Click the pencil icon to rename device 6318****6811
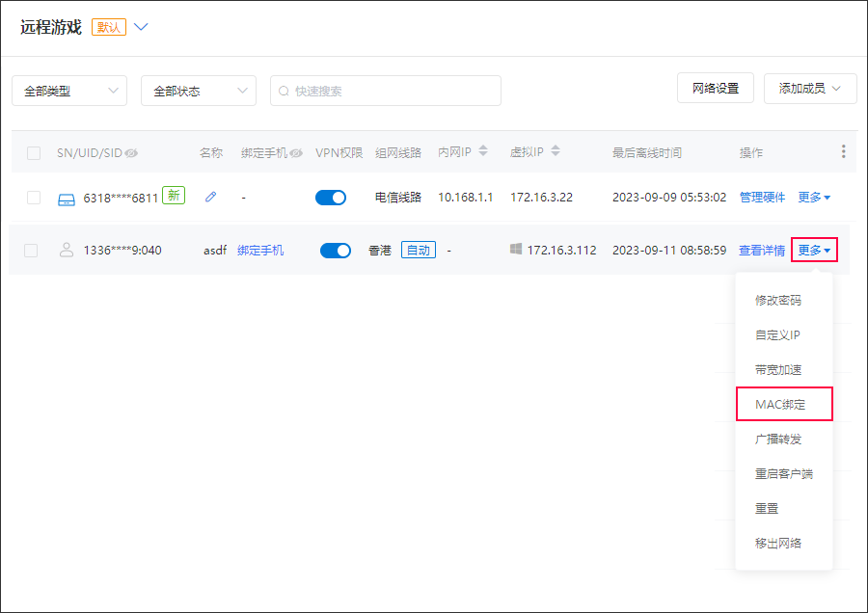 210,197
